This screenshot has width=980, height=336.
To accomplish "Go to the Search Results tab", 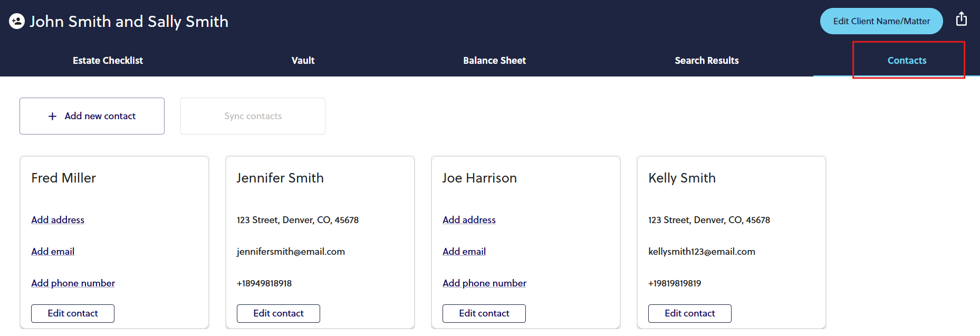I will coord(707,61).
